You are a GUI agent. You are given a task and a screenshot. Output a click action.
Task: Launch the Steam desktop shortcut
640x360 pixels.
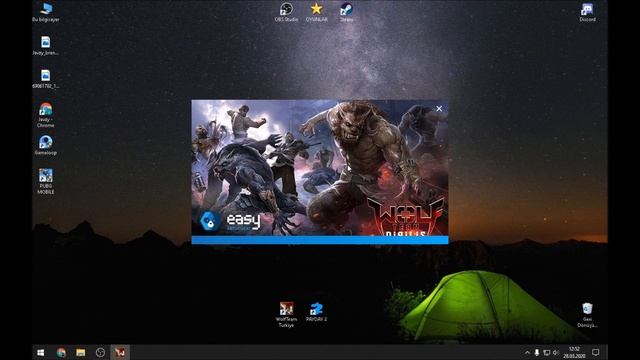point(347,12)
